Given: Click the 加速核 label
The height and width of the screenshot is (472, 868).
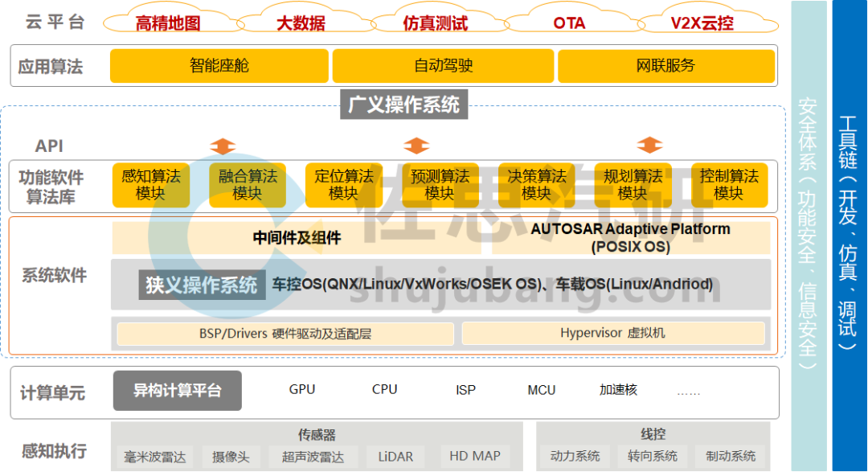Looking at the screenshot, I should tap(618, 389).
